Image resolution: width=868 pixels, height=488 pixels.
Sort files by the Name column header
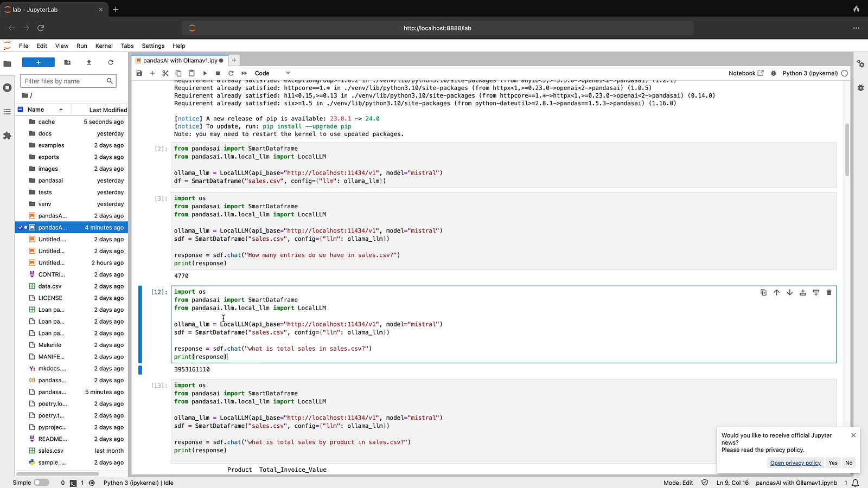(x=36, y=110)
